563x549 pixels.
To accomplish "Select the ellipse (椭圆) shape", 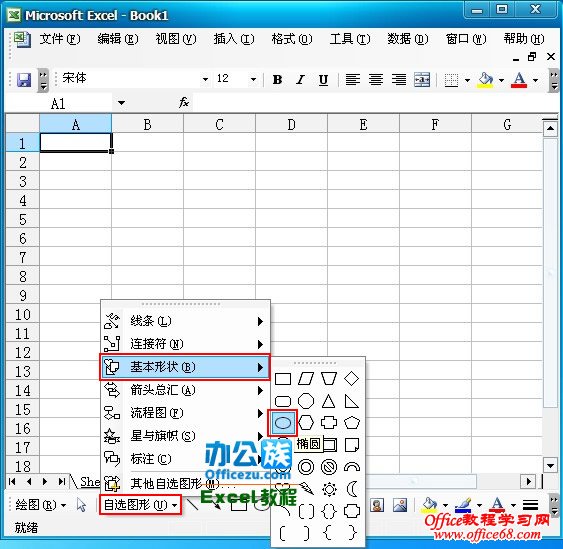I will point(283,423).
